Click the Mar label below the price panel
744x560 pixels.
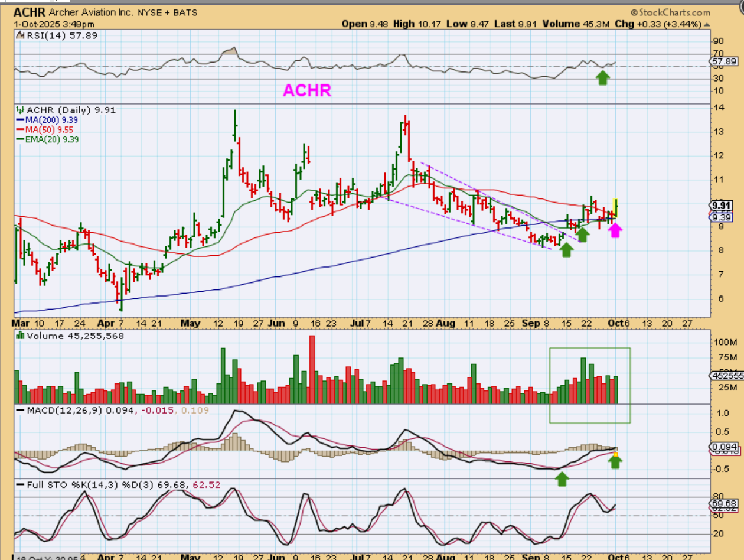point(21,324)
